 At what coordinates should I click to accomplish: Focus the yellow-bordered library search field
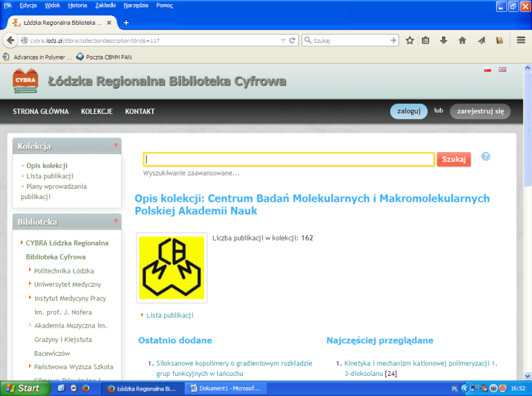click(288, 159)
